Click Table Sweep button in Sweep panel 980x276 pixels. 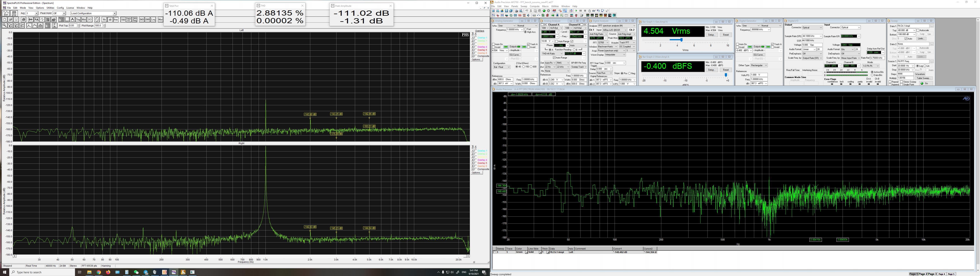point(924,78)
